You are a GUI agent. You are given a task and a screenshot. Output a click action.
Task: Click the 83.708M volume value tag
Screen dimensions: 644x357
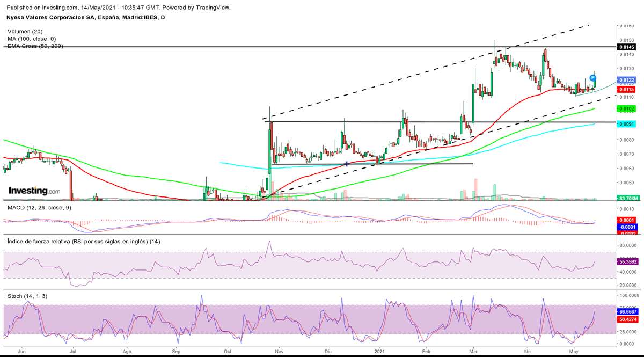tap(628, 198)
